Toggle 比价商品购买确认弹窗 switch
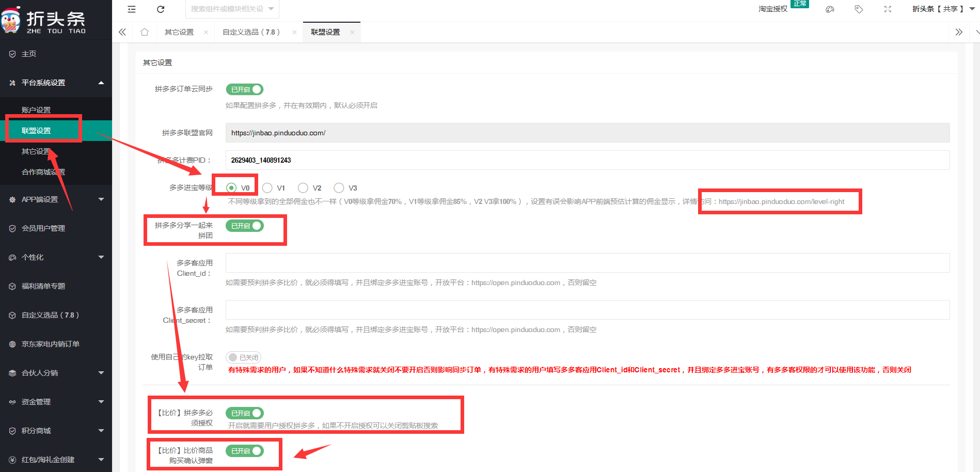 245,451
